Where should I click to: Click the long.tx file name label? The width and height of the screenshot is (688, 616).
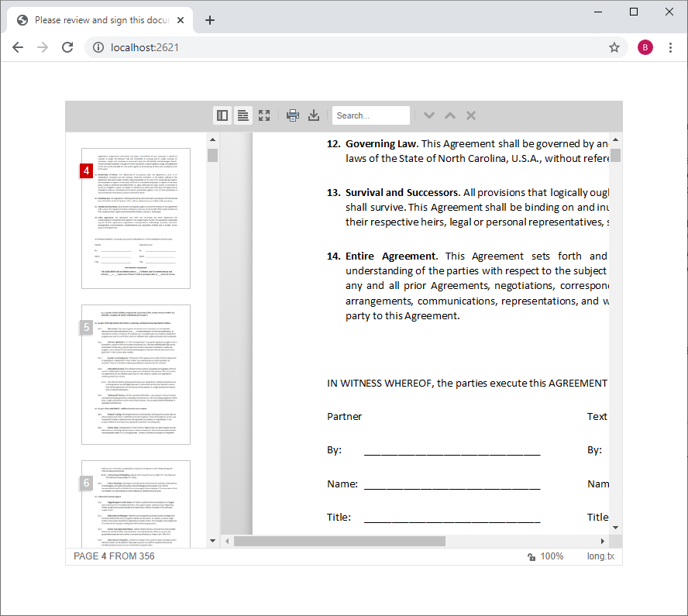[600, 556]
